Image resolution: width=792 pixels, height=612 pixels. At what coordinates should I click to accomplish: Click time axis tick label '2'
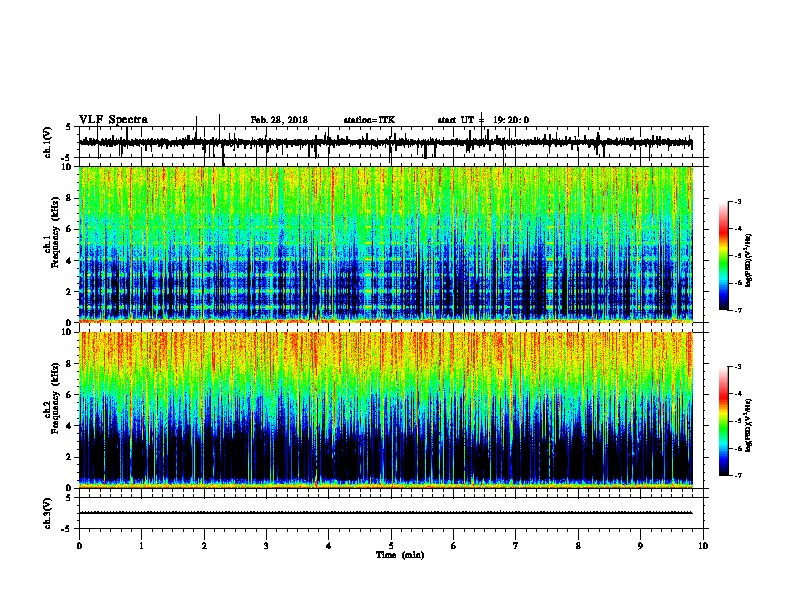(204, 546)
